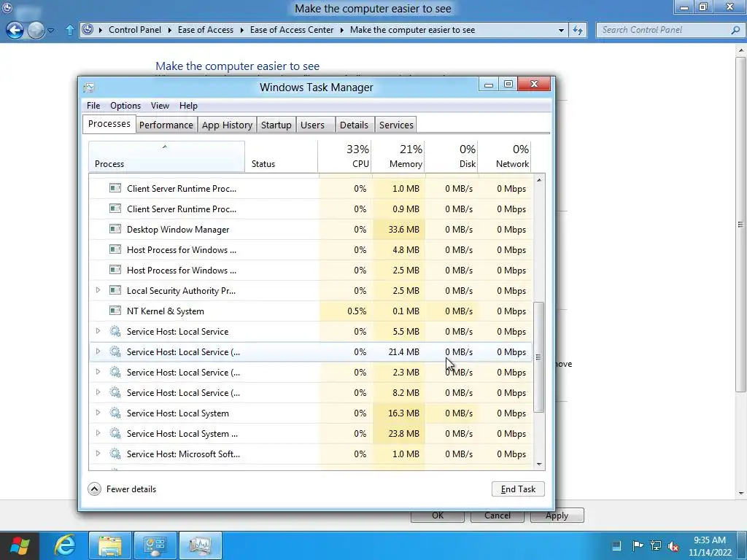Click the search magnifier icon in Control Panel
This screenshot has width=747, height=560.
(x=735, y=30)
